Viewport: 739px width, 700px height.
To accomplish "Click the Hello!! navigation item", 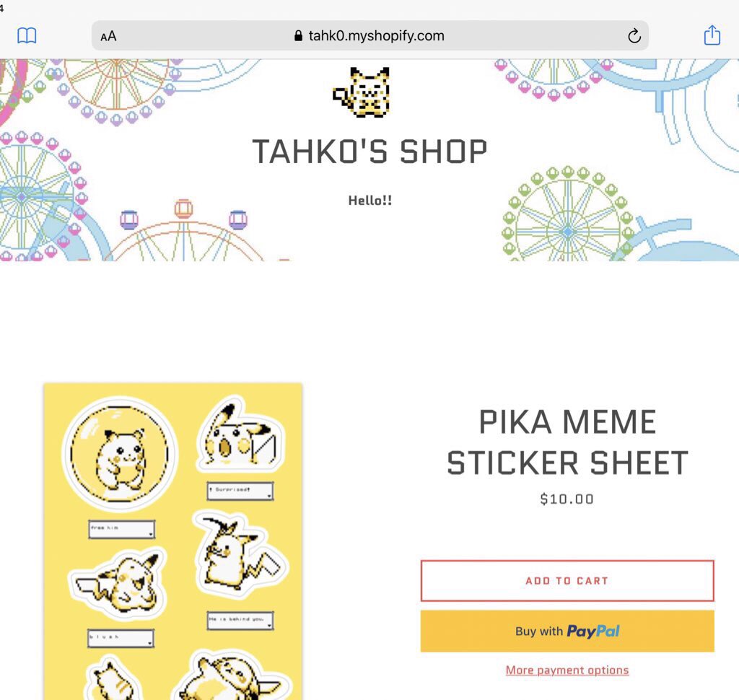I will pos(370,201).
